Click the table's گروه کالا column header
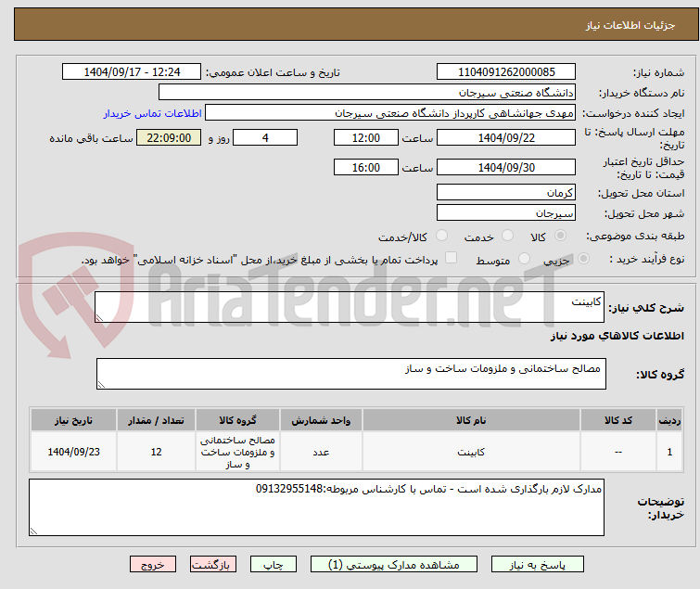The width and height of the screenshot is (700, 589). point(237,420)
